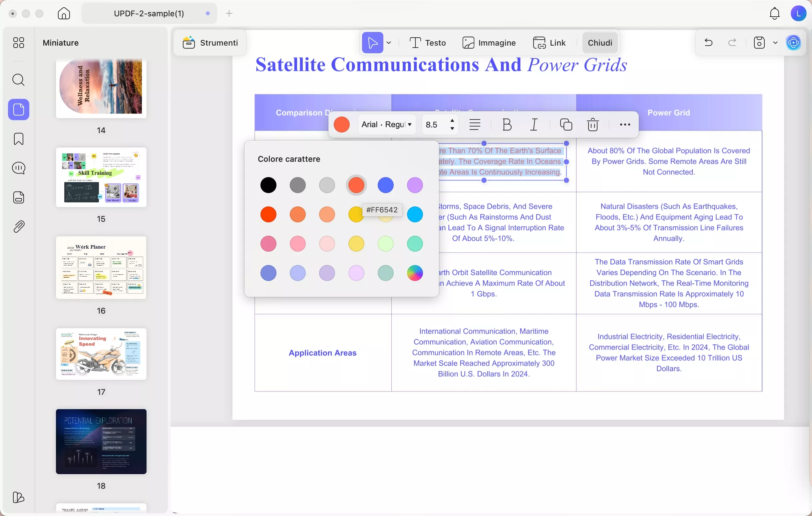Open the selection tool dropdown arrow

[x=389, y=43]
